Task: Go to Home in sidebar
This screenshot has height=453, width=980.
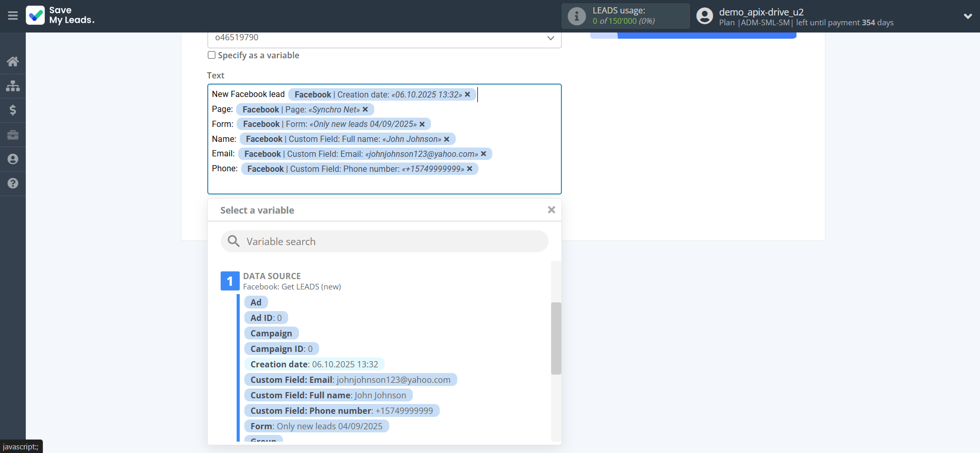Action: point(13,61)
